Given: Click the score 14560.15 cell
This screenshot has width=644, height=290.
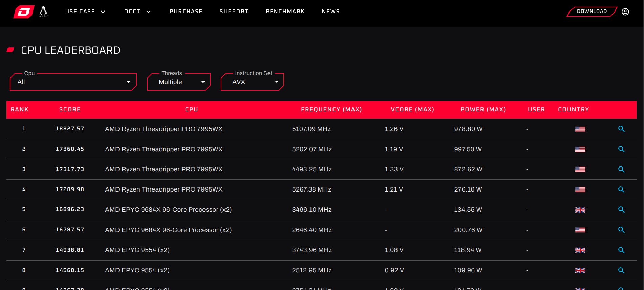Looking at the screenshot, I should (x=70, y=270).
